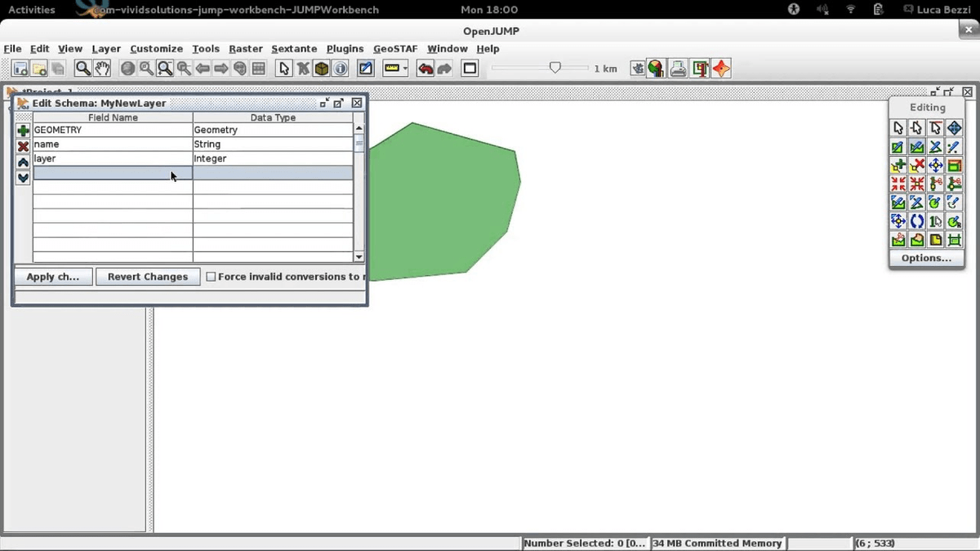Click 'Number Selected: 0' status bar entry
980x551 pixels.
(585, 543)
